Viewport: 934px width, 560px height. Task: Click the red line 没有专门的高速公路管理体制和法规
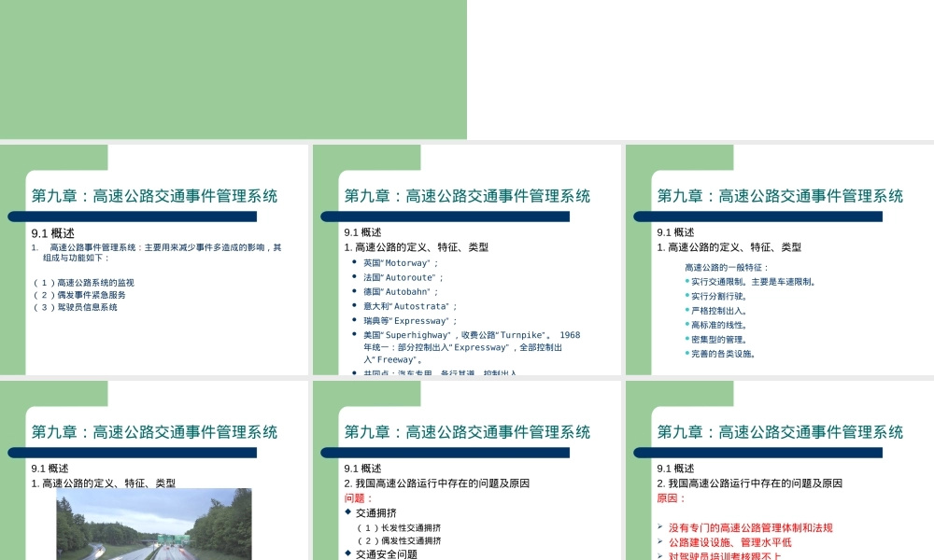click(x=751, y=528)
